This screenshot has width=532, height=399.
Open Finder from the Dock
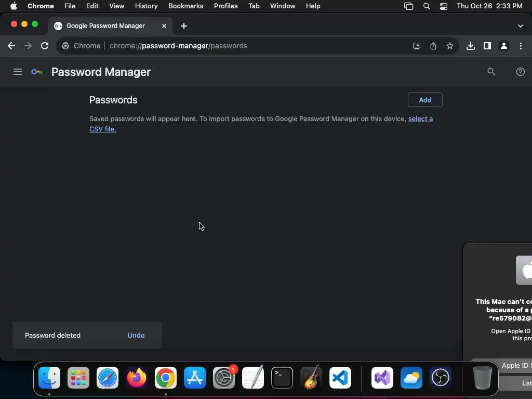coord(49,377)
